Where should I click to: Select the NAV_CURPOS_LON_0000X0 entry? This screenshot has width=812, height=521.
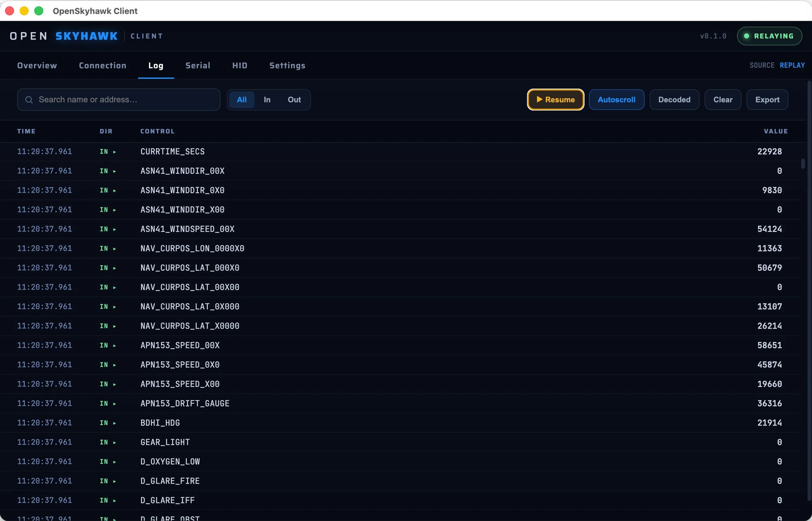[x=193, y=249]
